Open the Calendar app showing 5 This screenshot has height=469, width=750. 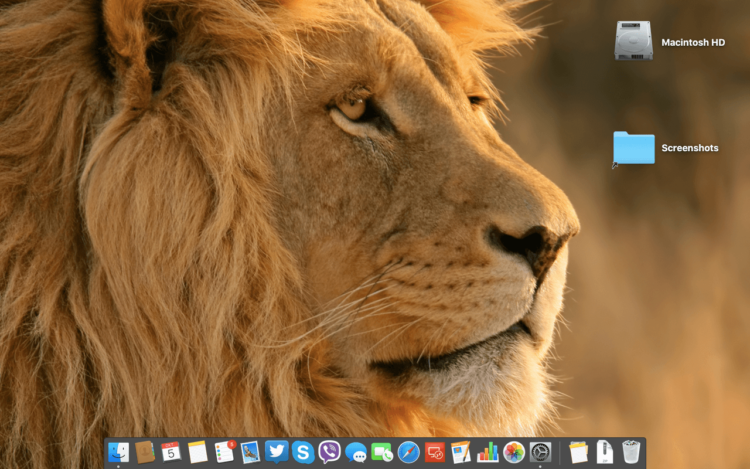tap(171, 452)
